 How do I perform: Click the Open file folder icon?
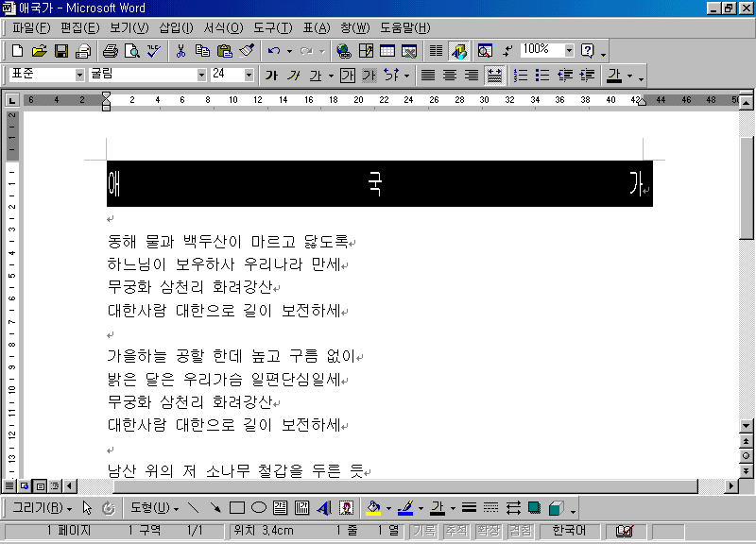40,51
